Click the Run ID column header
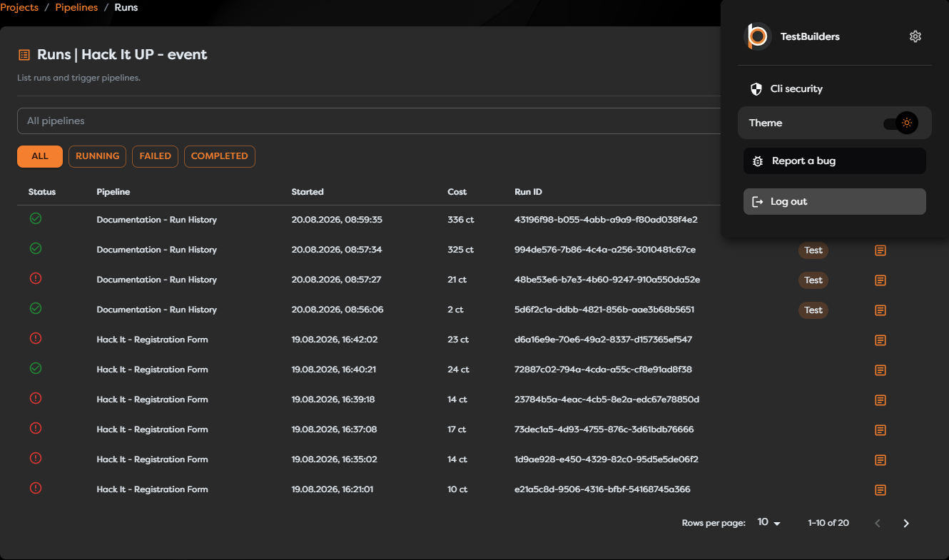 528,192
